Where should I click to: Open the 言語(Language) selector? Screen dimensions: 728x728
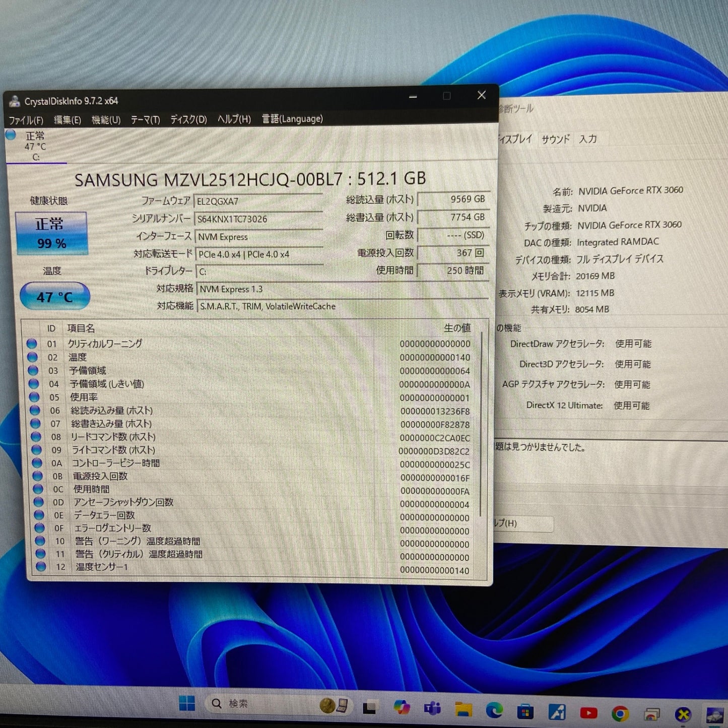pyautogui.click(x=292, y=119)
